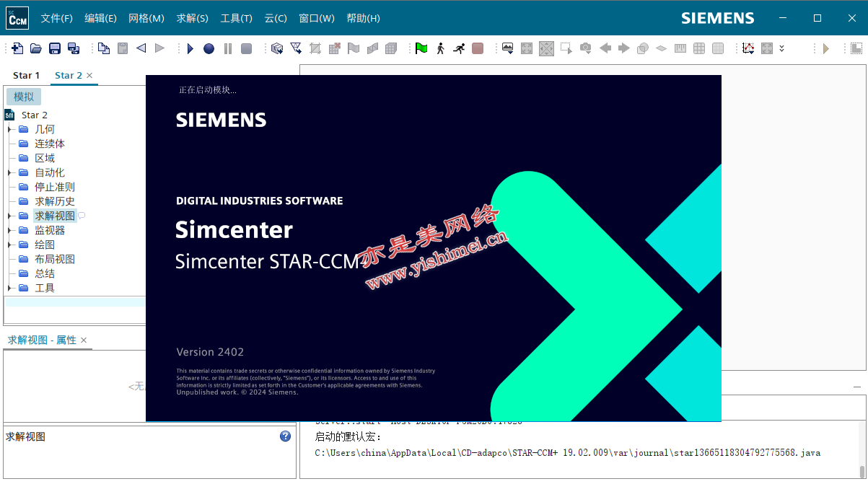Open the 云(C) menu

(276, 18)
